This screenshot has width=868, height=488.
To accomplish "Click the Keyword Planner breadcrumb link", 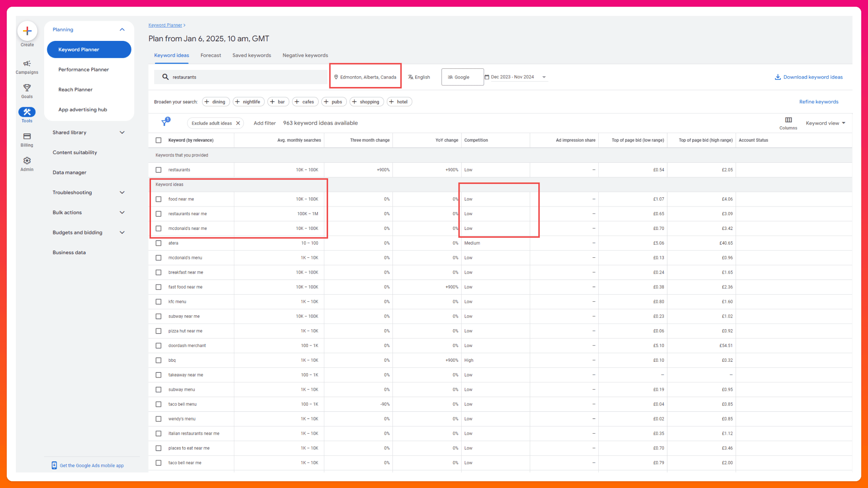I will point(165,25).
